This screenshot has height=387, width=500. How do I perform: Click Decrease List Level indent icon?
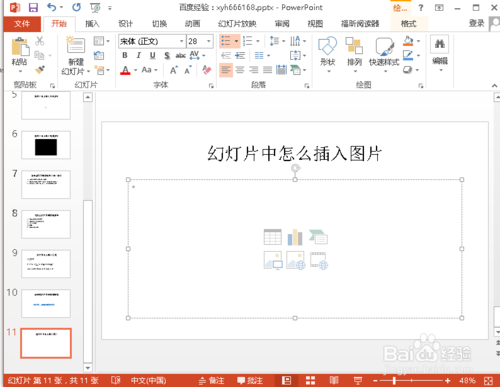click(226, 55)
